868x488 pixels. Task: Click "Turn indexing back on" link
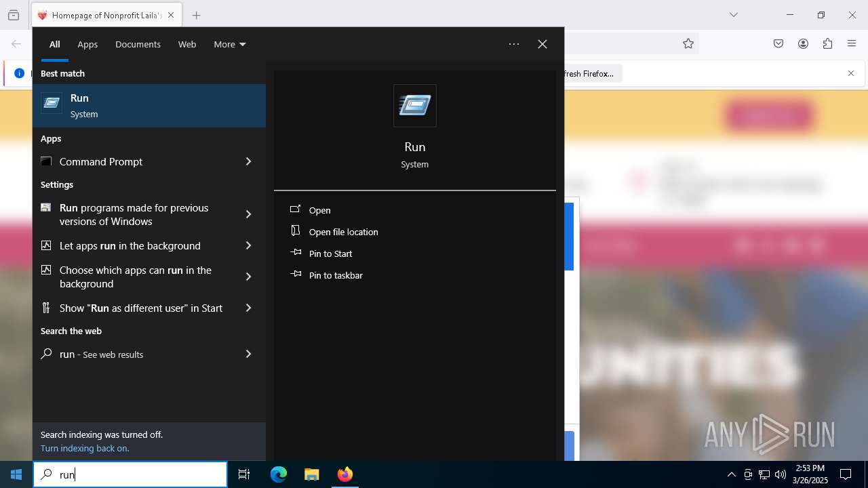click(85, 448)
